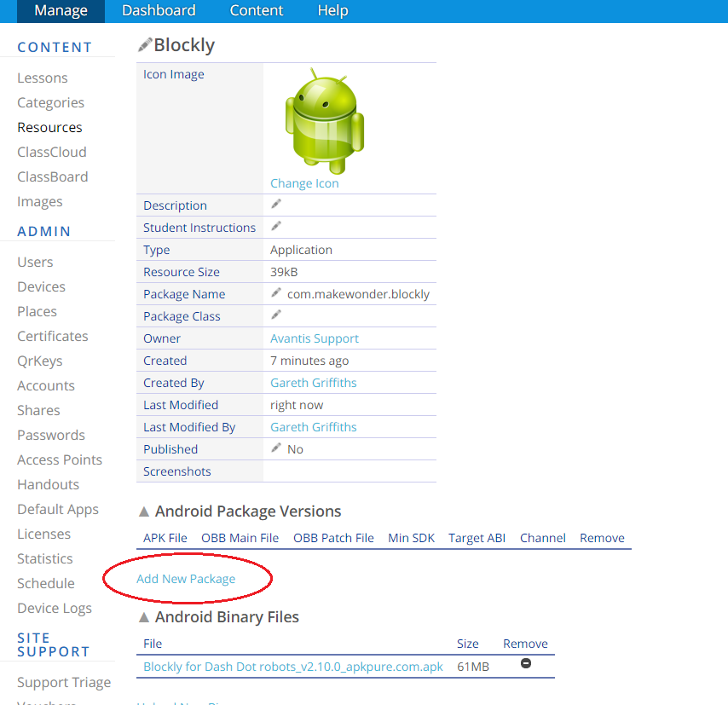Open ClassCloud in sidebar

(x=51, y=153)
